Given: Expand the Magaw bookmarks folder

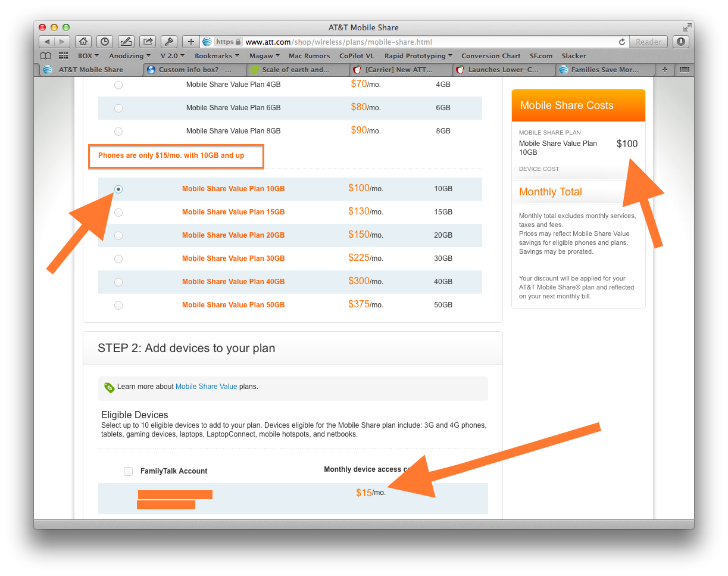Looking at the screenshot, I should pos(265,56).
